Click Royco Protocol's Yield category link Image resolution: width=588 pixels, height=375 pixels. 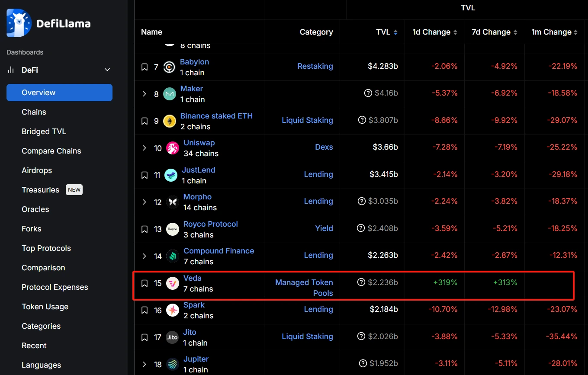click(324, 228)
